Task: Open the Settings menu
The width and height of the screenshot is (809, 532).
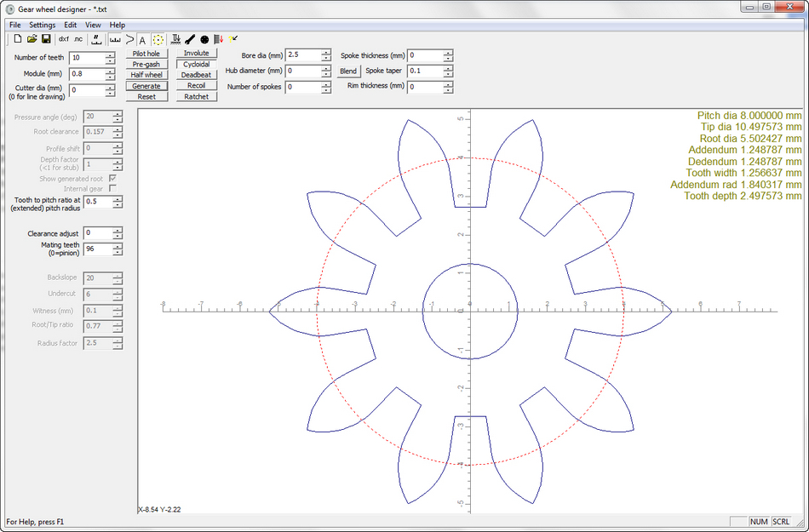Action: (x=42, y=25)
